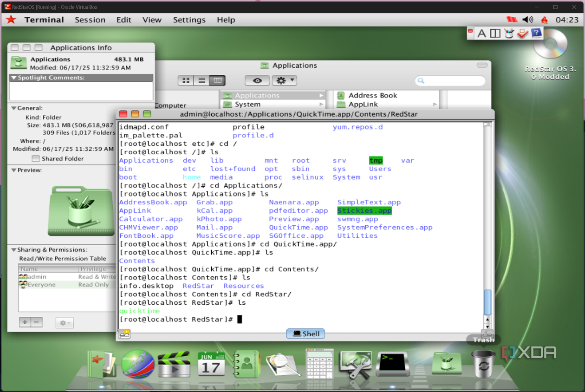585x392 pixels.
Task: Click the terminal vertical scrollbar thumb
Action: [487, 302]
